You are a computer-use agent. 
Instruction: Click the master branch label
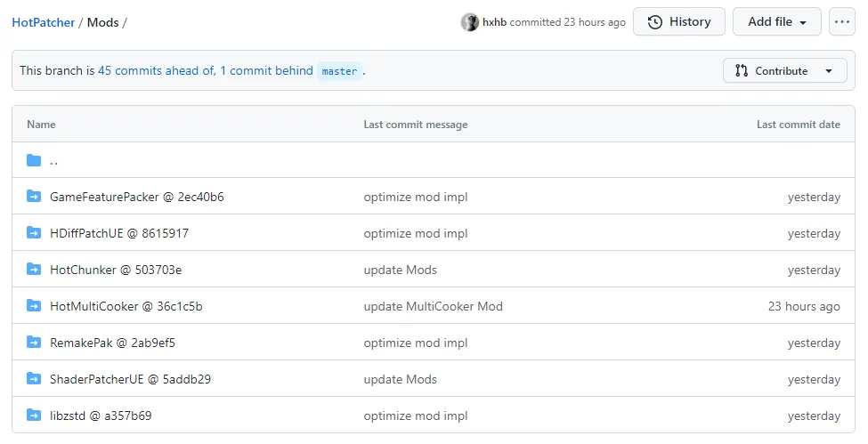339,71
